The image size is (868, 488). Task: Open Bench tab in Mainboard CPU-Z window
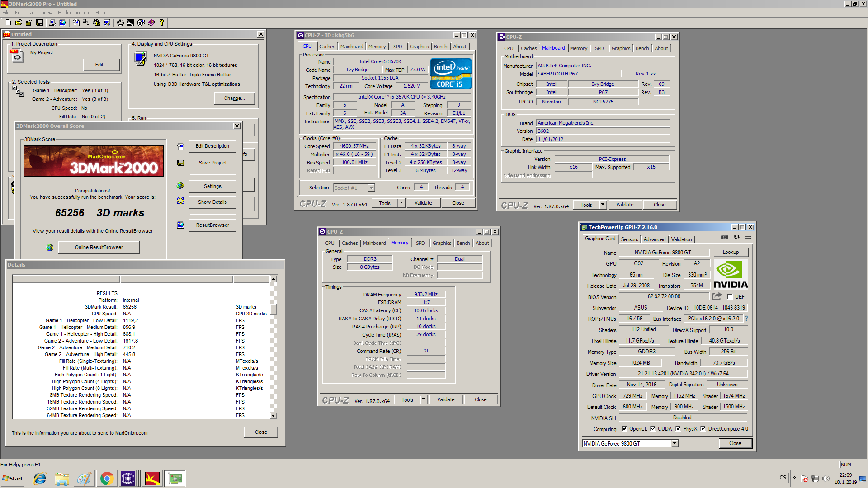[x=642, y=48]
